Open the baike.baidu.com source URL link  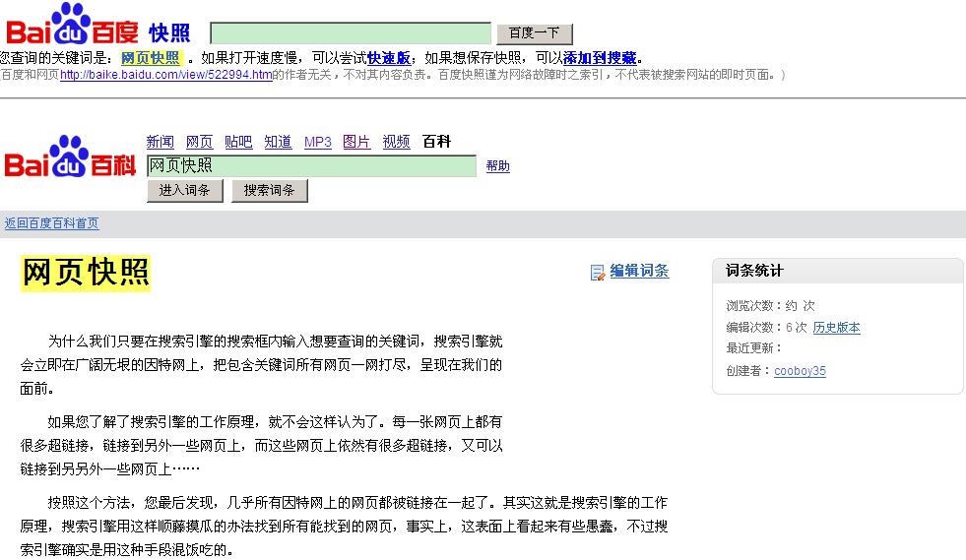pyautogui.click(x=165, y=75)
